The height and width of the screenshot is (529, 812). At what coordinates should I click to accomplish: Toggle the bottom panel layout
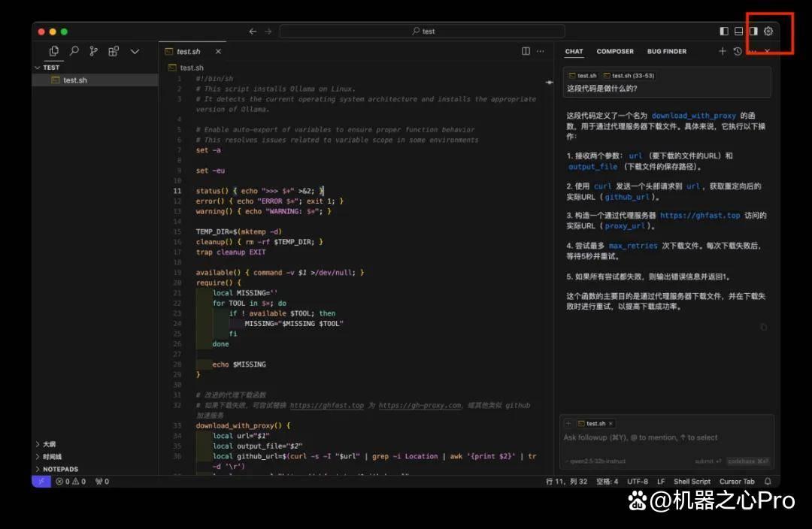[739, 31]
